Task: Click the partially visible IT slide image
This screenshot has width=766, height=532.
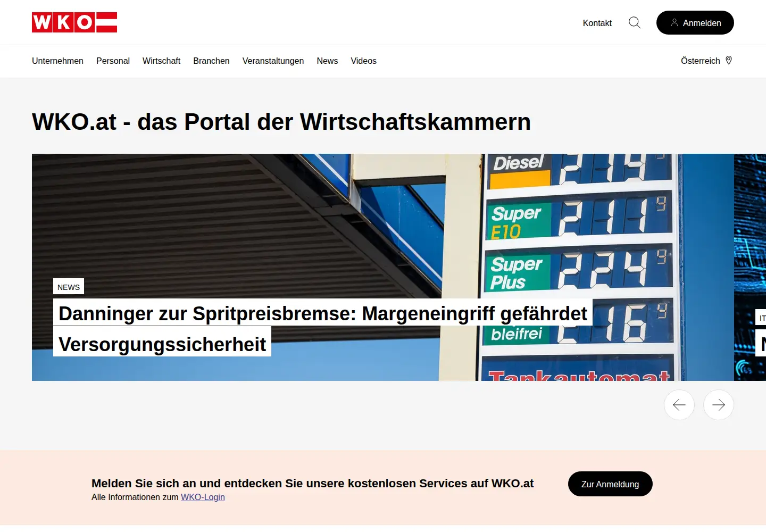Action: click(750, 267)
